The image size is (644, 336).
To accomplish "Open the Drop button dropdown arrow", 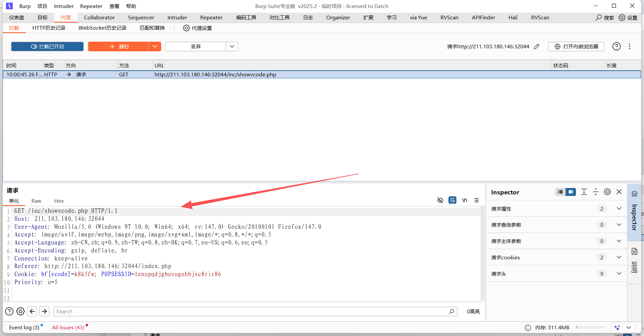I will click(x=232, y=47).
